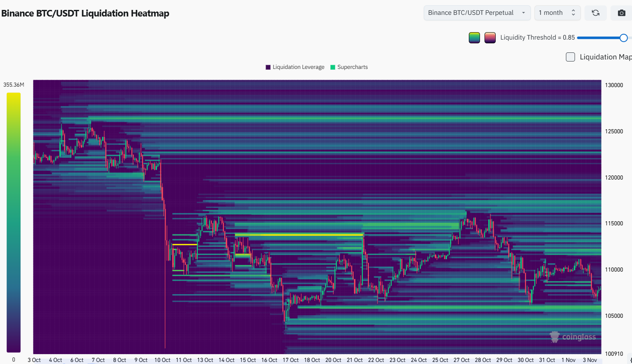Click the 130000 price axis label
This screenshot has width=632, height=364.
(x=614, y=85)
